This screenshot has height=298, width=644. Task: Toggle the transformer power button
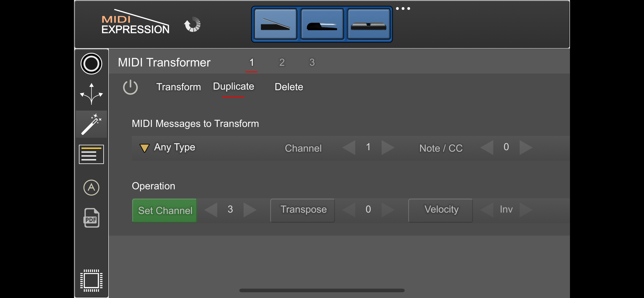coord(130,87)
